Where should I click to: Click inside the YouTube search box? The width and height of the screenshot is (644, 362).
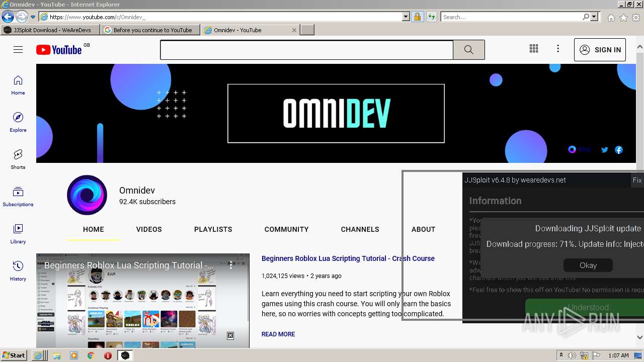(307, 50)
